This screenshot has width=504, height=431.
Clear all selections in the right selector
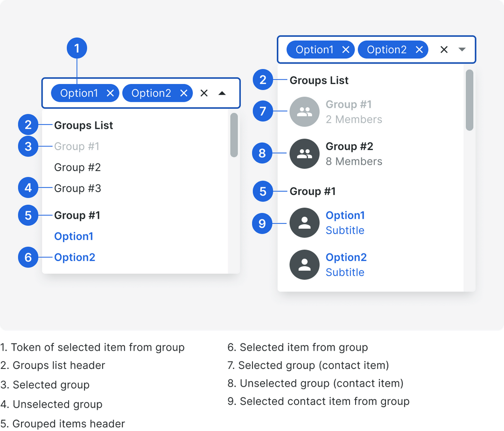(x=443, y=49)
